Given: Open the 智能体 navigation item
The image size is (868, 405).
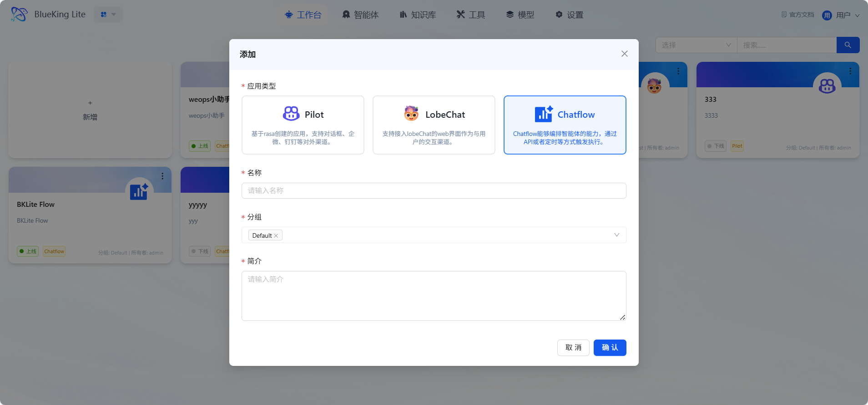Looking at the screenshot, I should [x=360, y=15].
